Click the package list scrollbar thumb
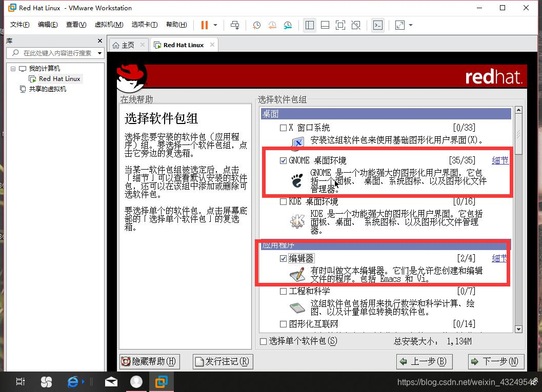Image resolution: width=542 pixels, height=392 pixels. pos(518,134)
